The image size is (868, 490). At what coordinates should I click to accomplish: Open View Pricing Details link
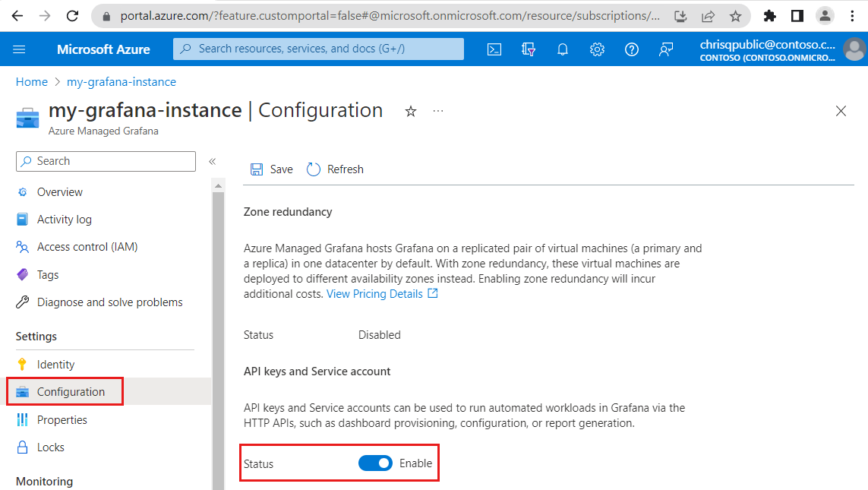377,293
